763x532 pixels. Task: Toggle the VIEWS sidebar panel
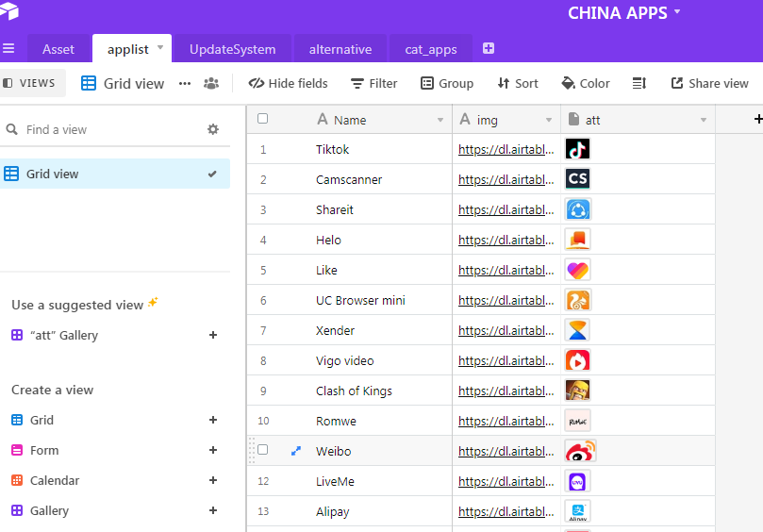click(x=30, y=83)
